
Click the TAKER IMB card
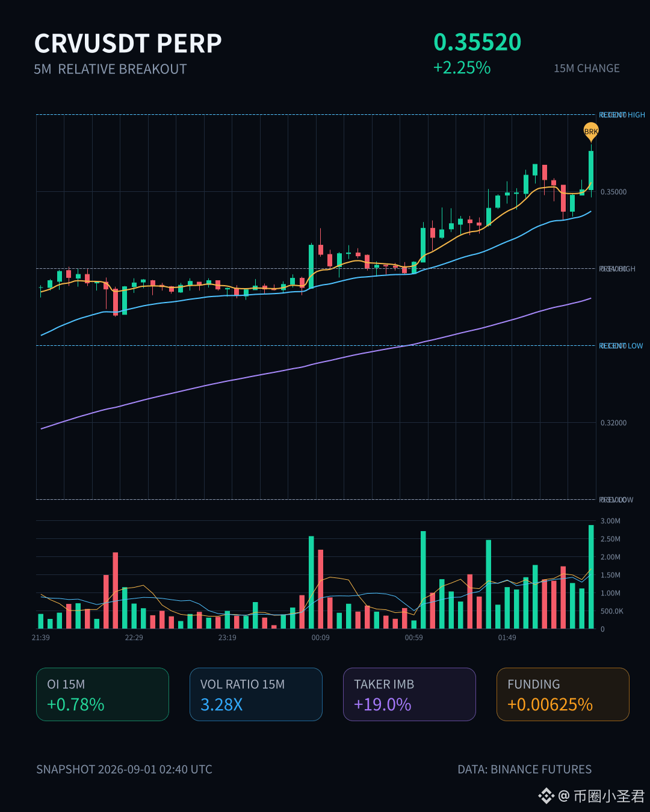409,694
